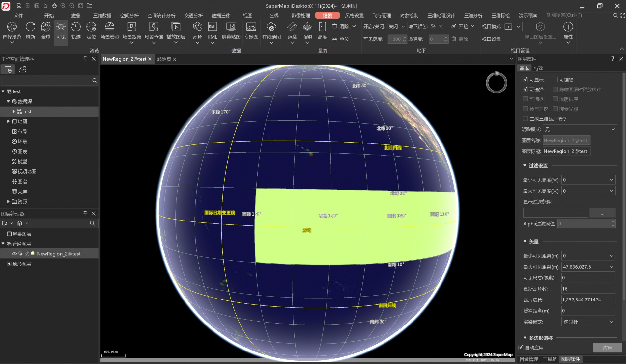Open the 渲染模式 dropdown
Viewport: 626px width, 364px height.
(x=588, y=322)
